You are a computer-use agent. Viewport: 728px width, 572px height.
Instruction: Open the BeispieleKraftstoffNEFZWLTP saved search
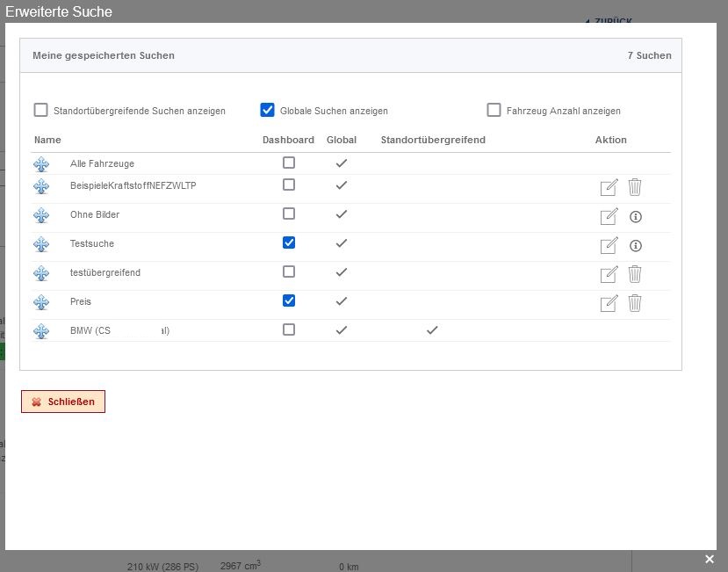pos(133,185)
